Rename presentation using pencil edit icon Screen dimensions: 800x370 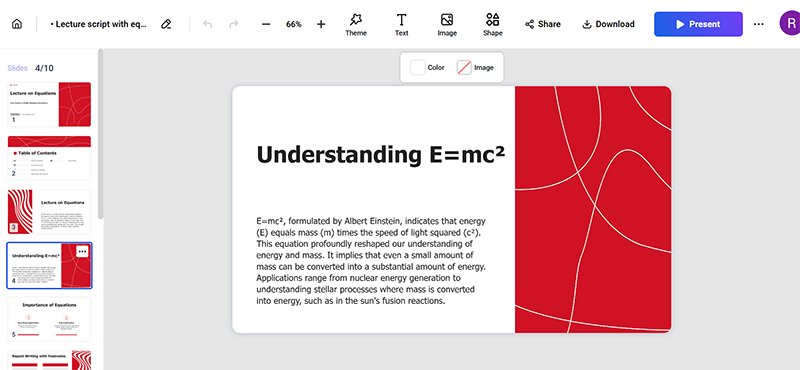[x=166, y=24]
